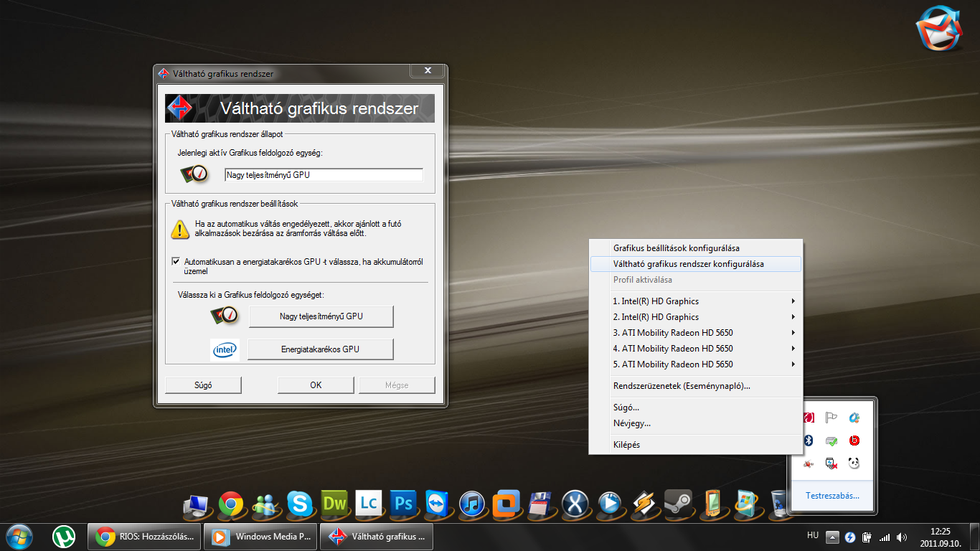Click the Computer icon in the dock
This screenshot has height=551, width=980.
coord(196,506)
